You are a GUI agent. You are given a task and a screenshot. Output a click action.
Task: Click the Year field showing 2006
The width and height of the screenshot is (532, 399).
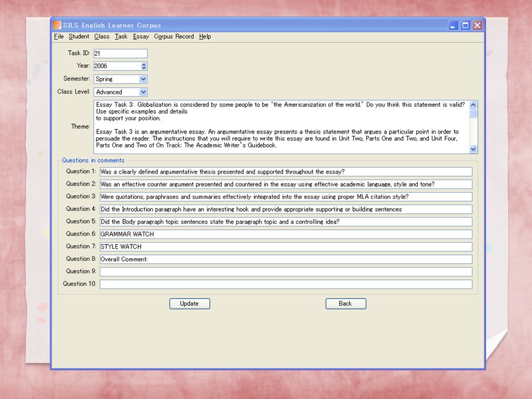coord(117,66)
